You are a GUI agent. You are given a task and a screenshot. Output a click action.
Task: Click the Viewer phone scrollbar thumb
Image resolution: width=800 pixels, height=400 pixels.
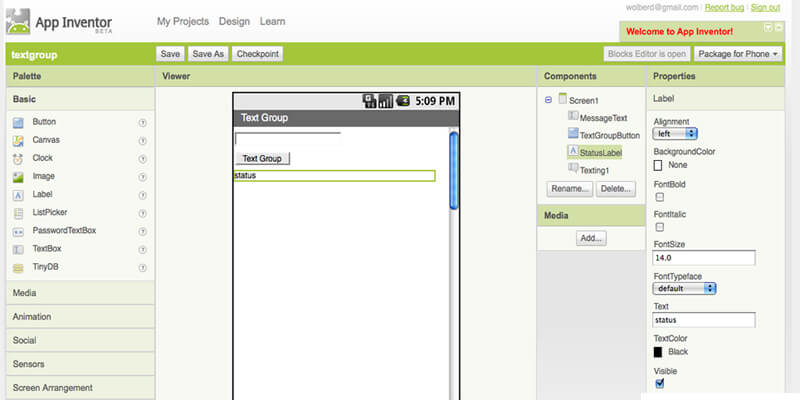click(454, 170)
